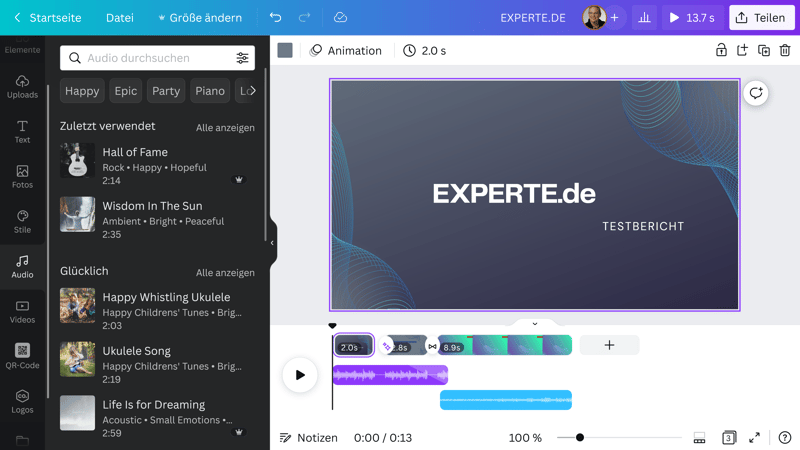Select the blue audio track
The image size is (800, 450).
coord(506,400)
